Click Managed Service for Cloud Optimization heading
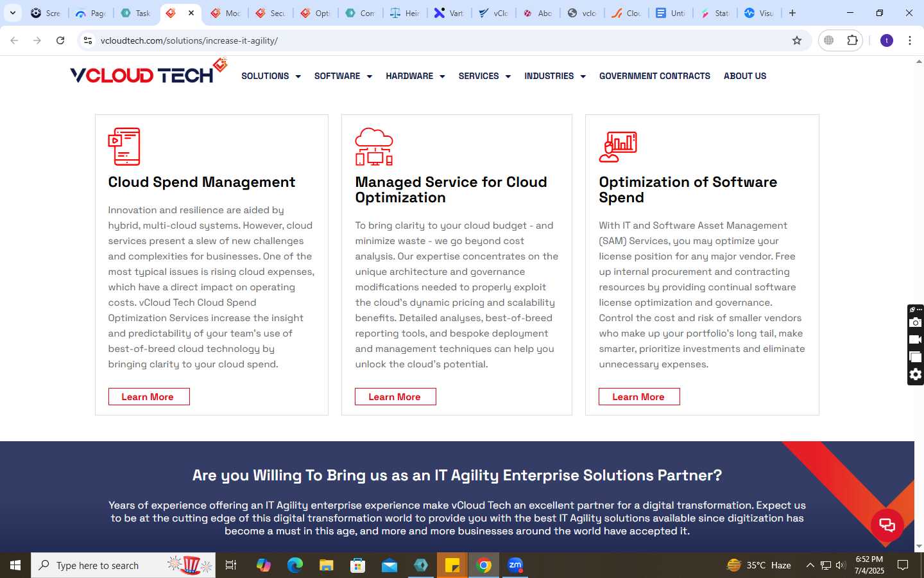The height and width of the screenshot is (578, 924). coord(451,190)
